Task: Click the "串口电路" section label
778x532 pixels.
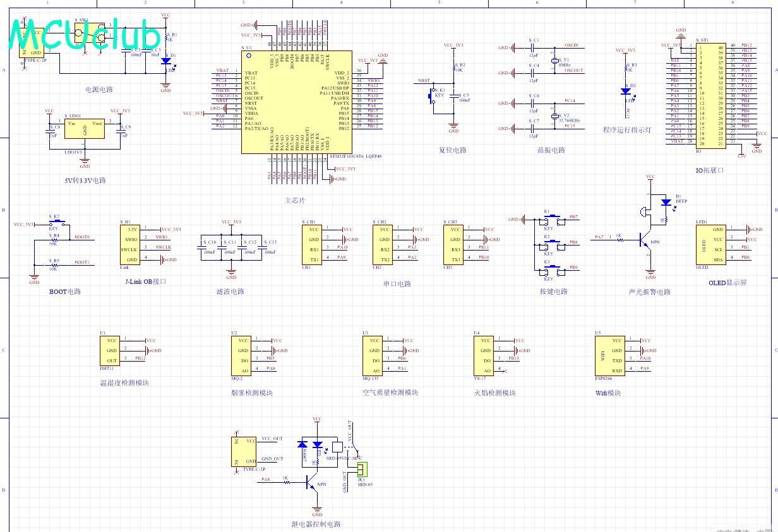Action: point(397,284)
